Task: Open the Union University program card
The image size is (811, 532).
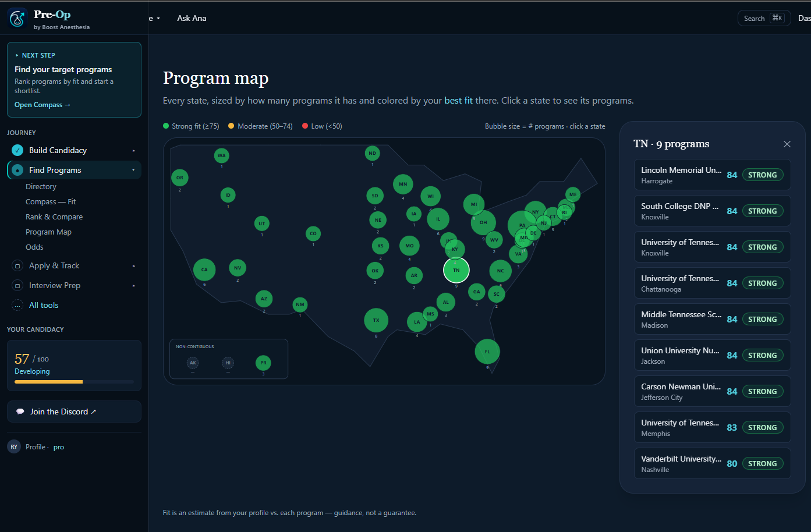Action: [713, 355]
